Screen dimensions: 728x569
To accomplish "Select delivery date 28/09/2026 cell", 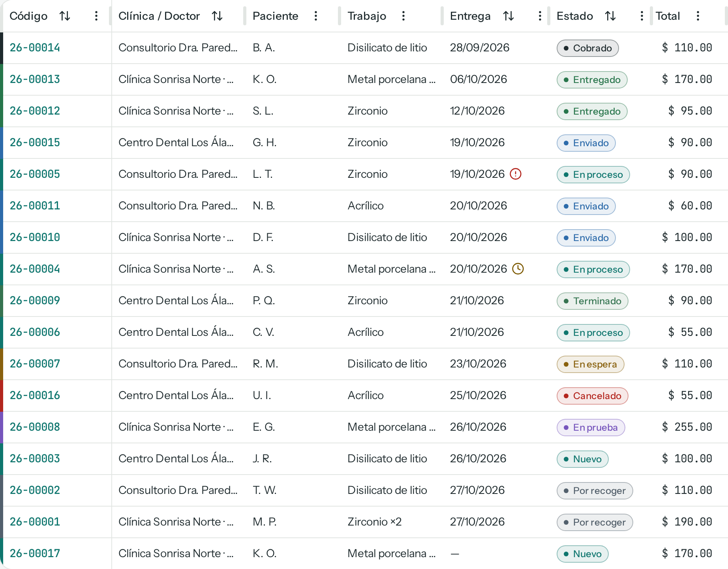I will coord(480,48).
